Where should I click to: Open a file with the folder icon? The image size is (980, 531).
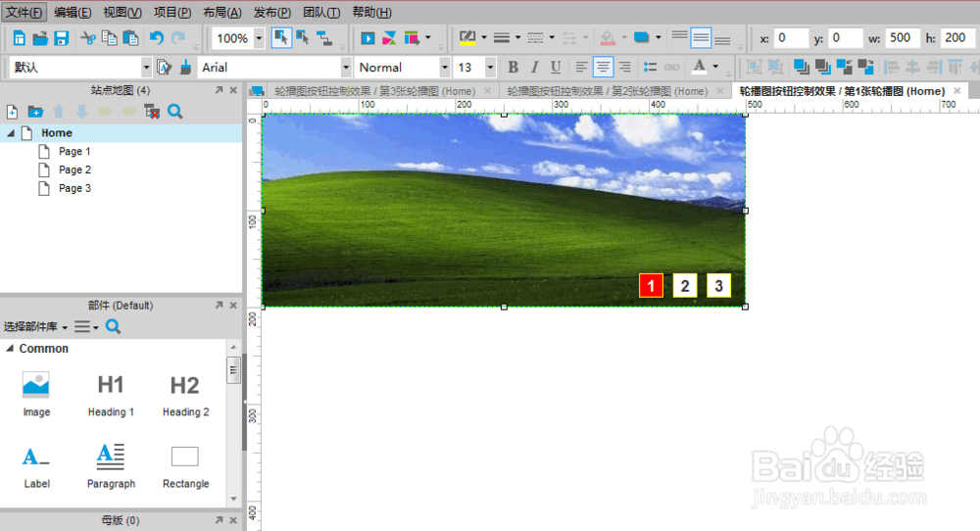pyautogui.click(x=40, y=38)
